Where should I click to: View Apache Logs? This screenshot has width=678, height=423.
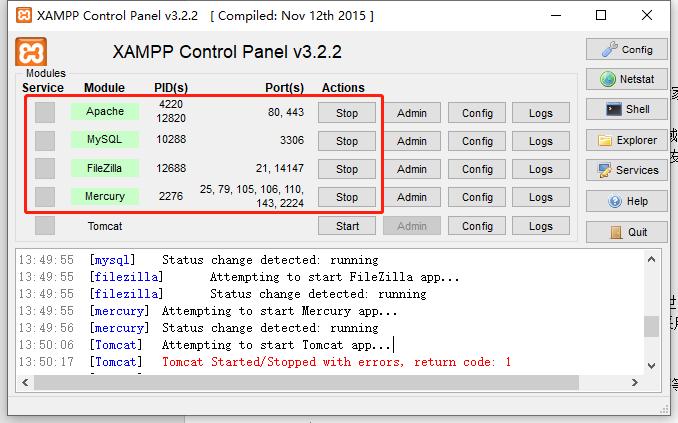[x=541, y=113]
